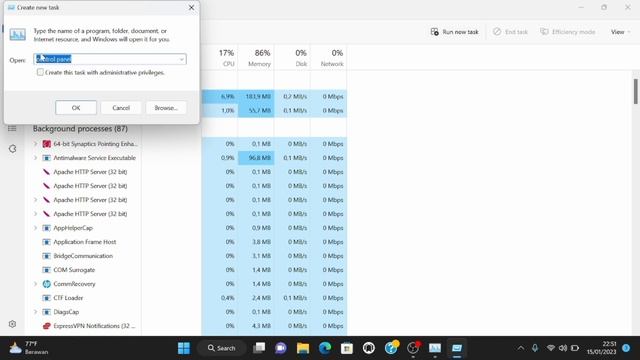Click the CTF Loader process icon

coord(47,298)
